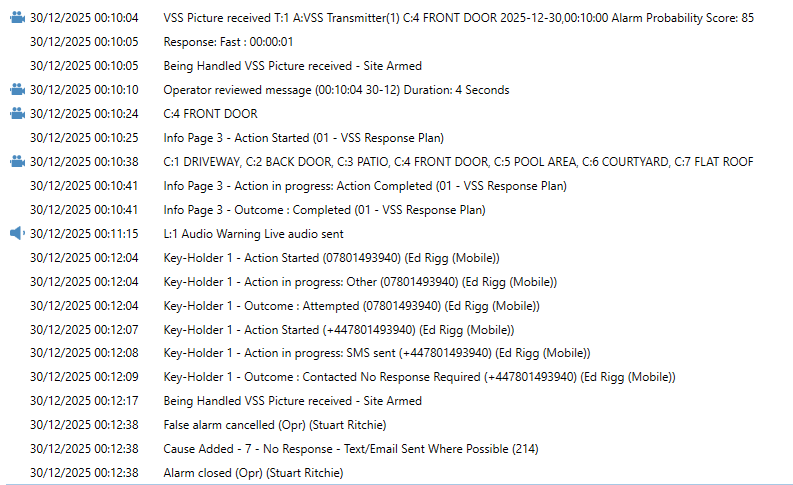Screen dimensions: 793x485
Task: Select Alarm closed by Stuart Ritchie row
Action: point(253,472)
